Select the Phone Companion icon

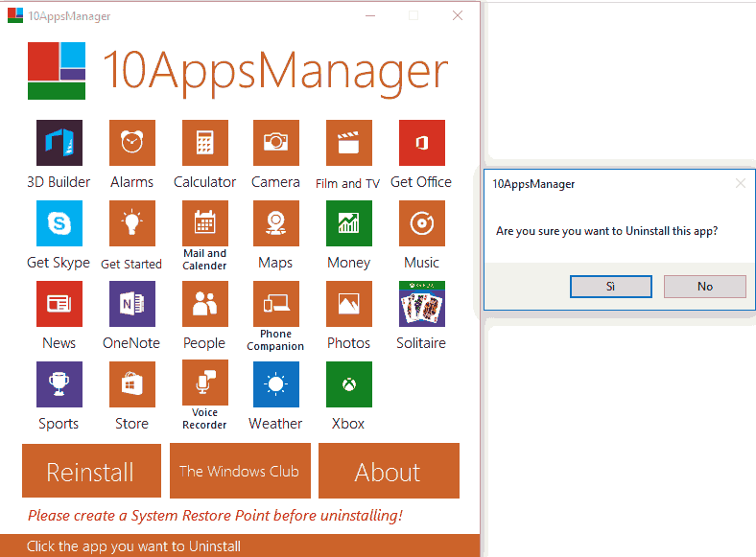(x=275, y=304)
